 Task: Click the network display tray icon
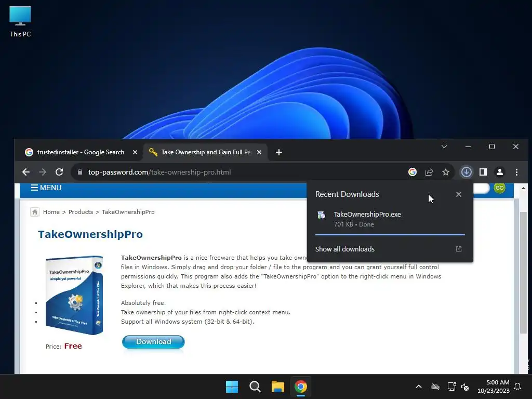pos(451,387)
